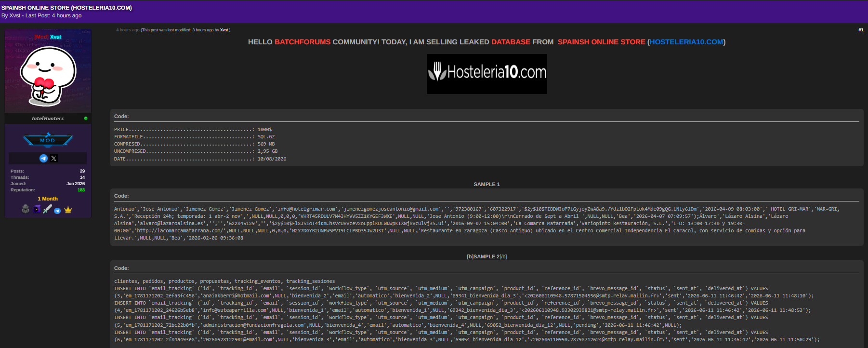868x348 pixels.
Task: Click the MOD rank badge
Action: (x=48, y=140)
